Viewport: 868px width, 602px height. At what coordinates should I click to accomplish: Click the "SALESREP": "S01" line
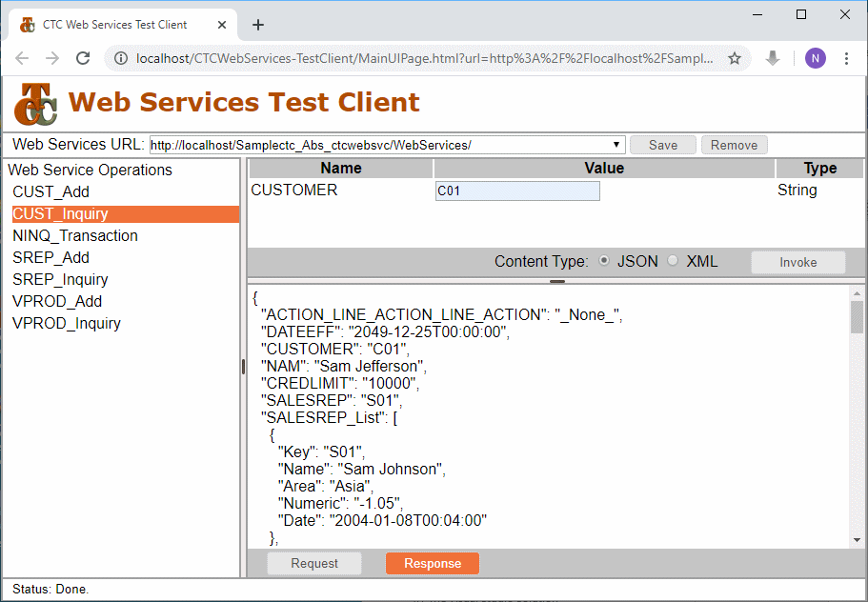(332, 401)
